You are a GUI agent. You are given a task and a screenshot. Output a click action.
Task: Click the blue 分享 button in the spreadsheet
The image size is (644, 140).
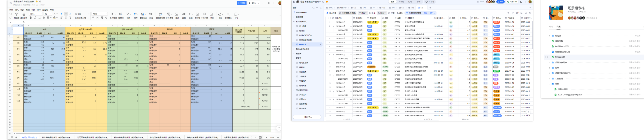(241, 3)
